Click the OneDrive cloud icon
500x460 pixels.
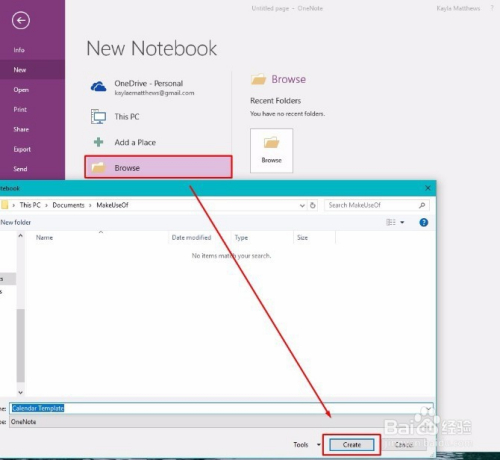(98, 87)
